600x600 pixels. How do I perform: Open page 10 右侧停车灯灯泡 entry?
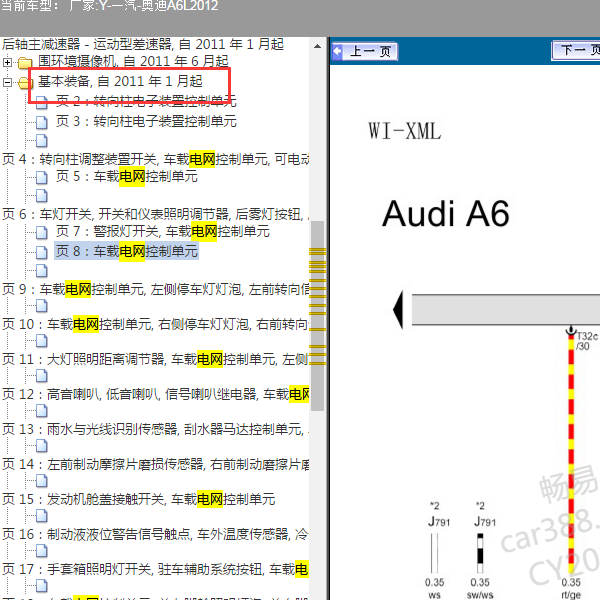point(155,324)
